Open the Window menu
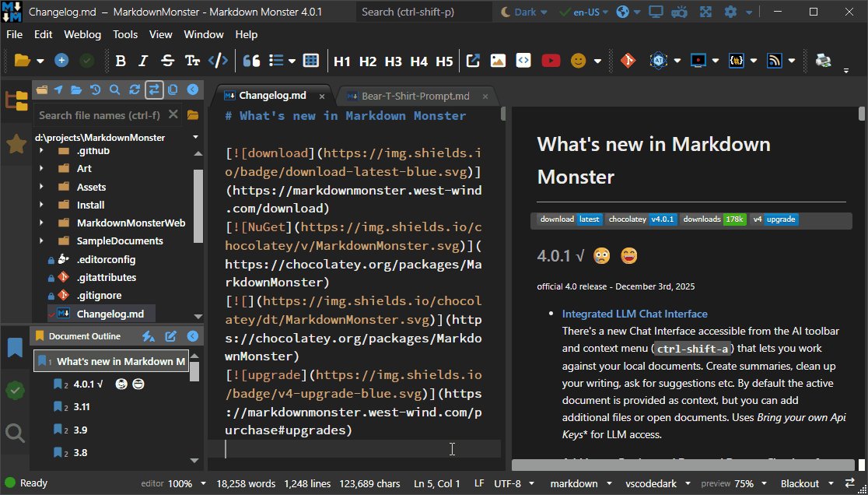Screen dimensions: 868x495 pos(204,34)
